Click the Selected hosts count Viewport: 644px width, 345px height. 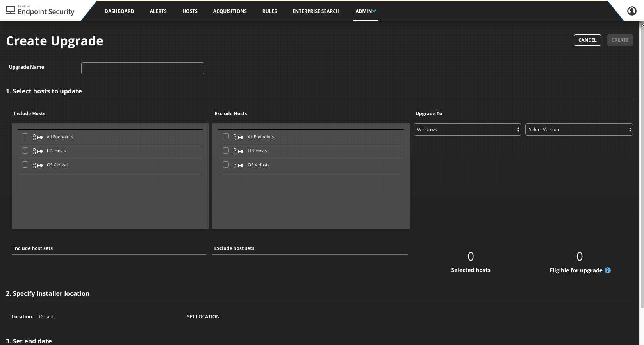(x=471, y=257)
